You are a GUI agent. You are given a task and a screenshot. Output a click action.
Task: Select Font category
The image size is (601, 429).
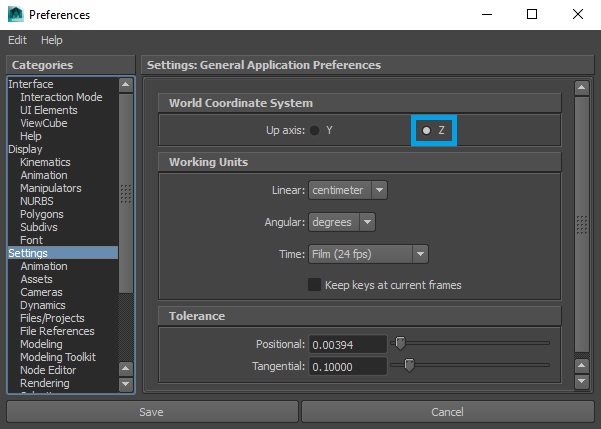click(63, 240)
